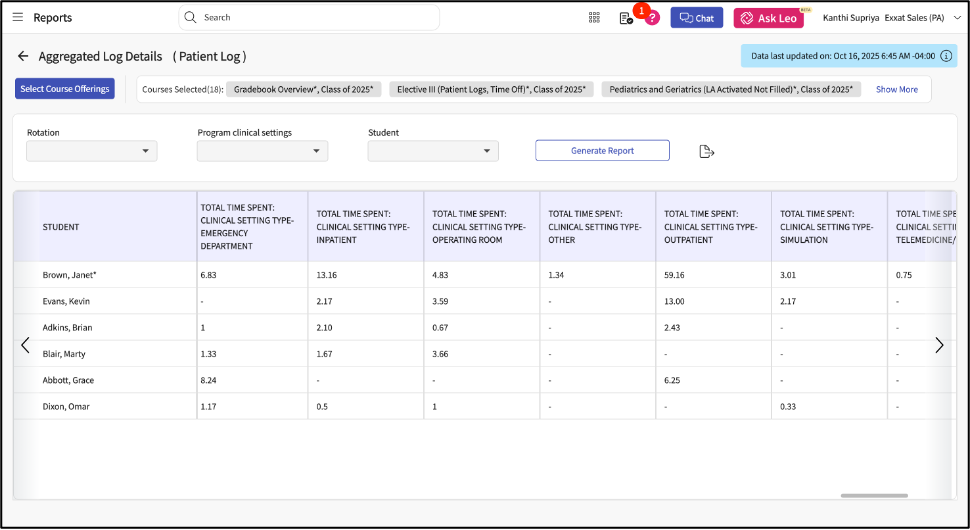Open the task checklist icon
970x530 pixels.
[626, 18]
